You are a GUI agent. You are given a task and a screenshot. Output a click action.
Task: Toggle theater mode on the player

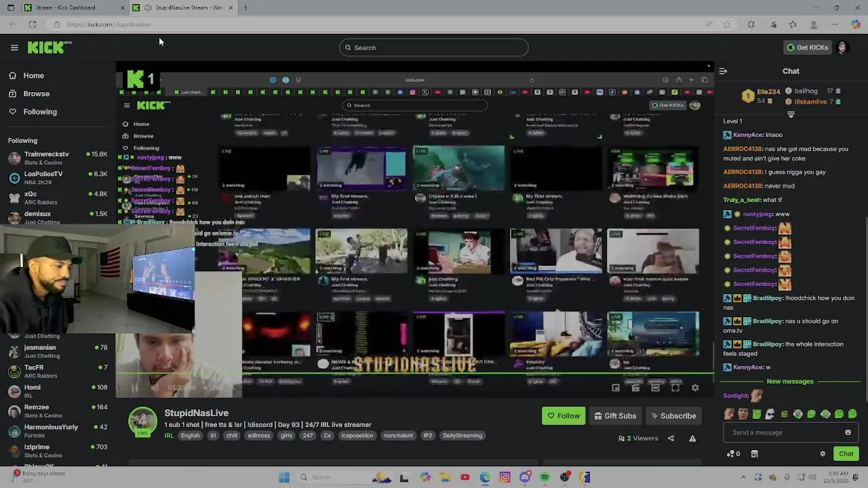pyautogui.click(x=655, y=388)
